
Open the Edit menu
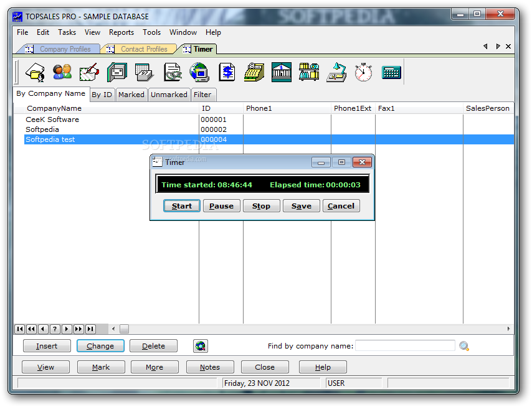point(43,32)
